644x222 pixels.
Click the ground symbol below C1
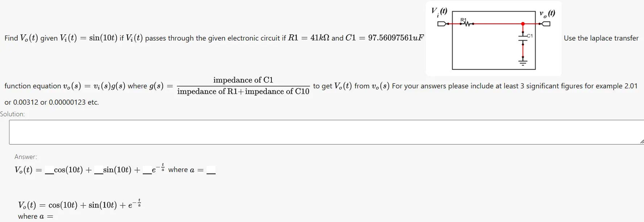point(523,62)
